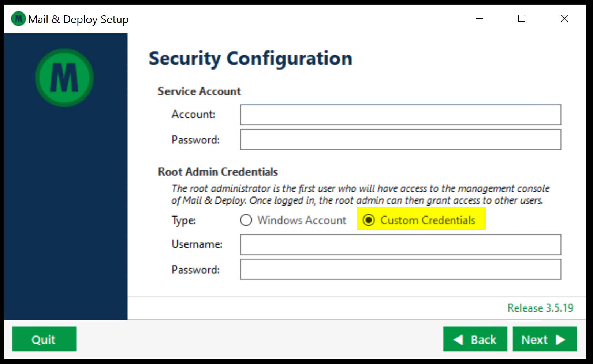Focus the Root Admin Password field

(400, 270)
